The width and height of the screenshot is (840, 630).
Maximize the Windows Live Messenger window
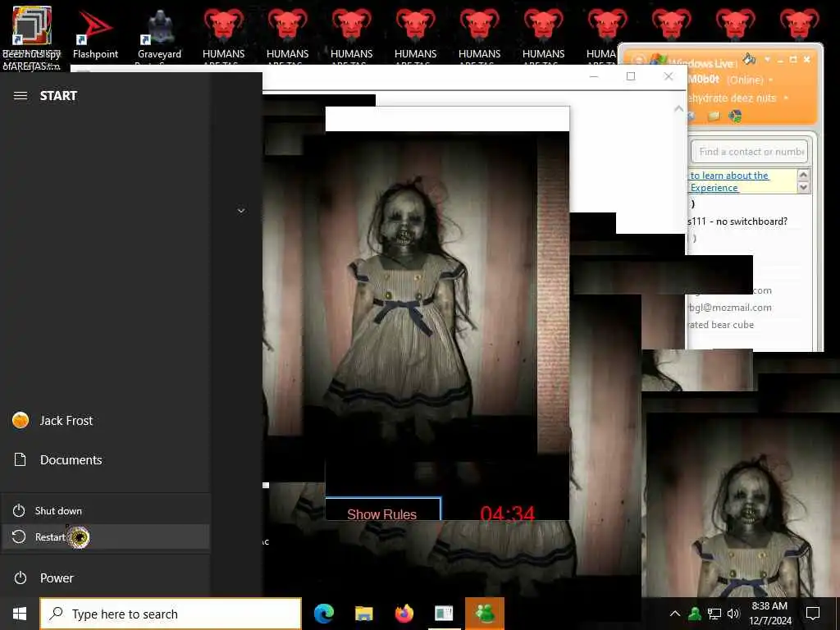[x=793, y=59]
